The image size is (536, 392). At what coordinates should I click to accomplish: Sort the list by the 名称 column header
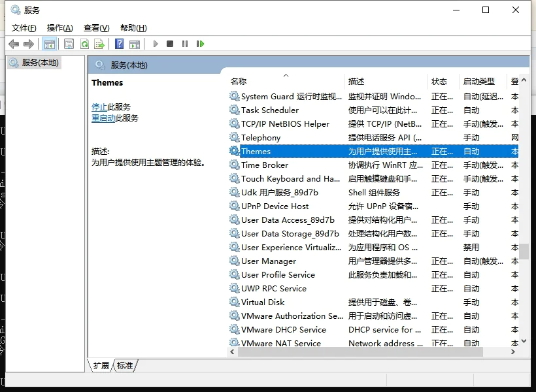pos(239,82)
